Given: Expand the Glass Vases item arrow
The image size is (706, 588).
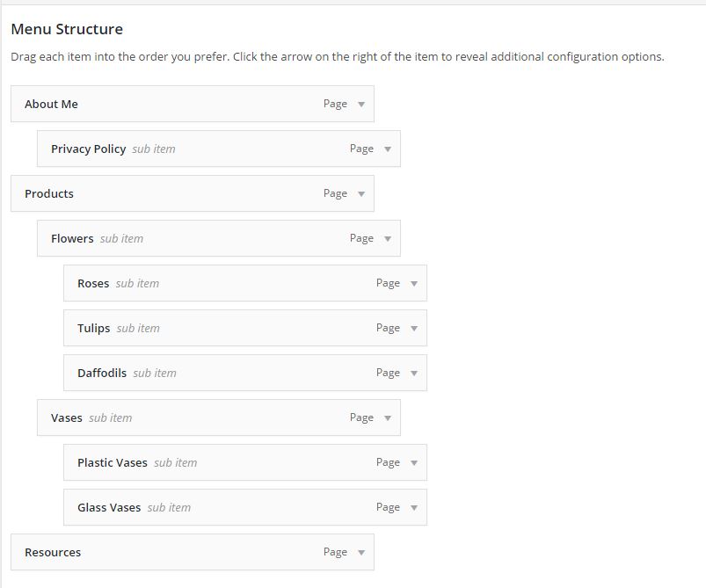Looking at the screenshot, I should click(414, 507).
